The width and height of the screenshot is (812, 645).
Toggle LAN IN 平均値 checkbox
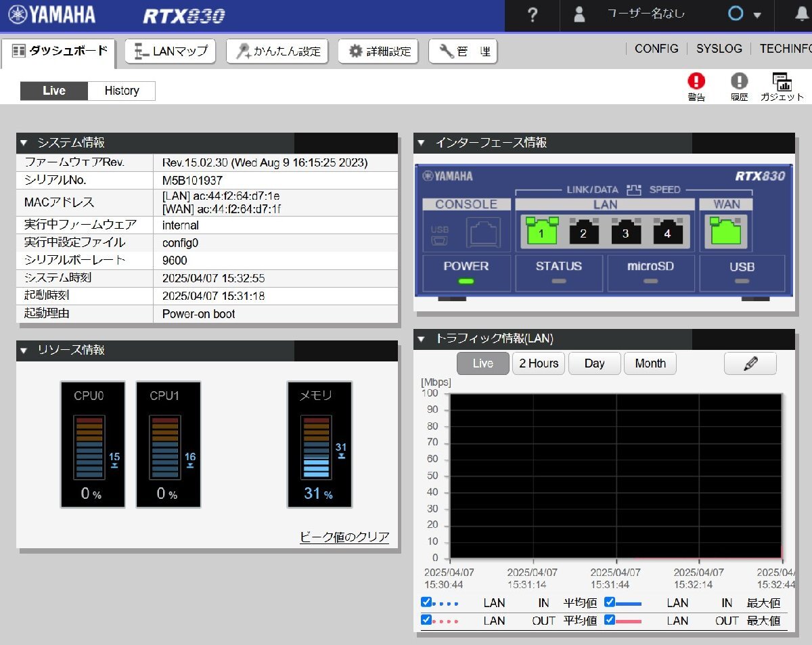tap(426, 602)
